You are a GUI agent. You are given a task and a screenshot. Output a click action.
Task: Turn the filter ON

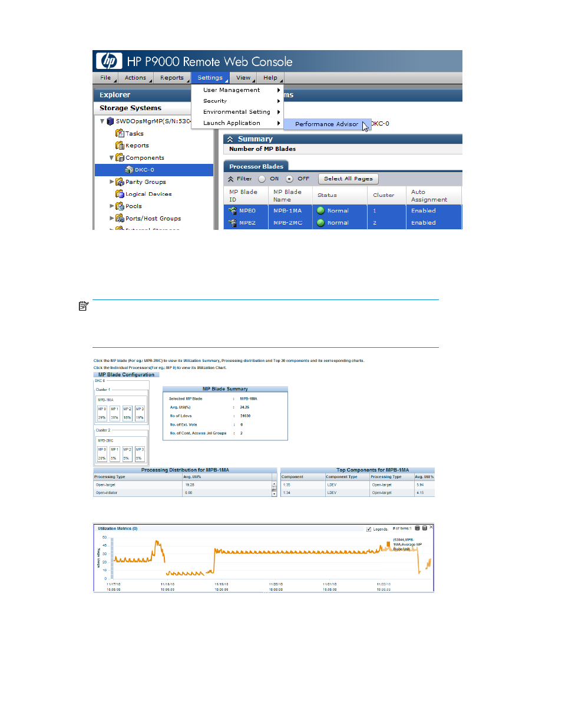point(262,179)
